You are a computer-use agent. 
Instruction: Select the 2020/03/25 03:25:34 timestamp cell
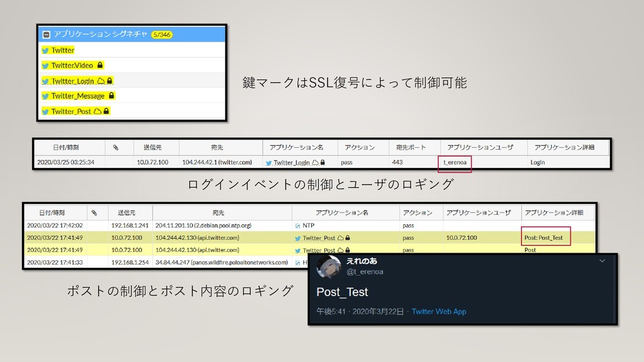pyautogui.click(x=65, y=162)
